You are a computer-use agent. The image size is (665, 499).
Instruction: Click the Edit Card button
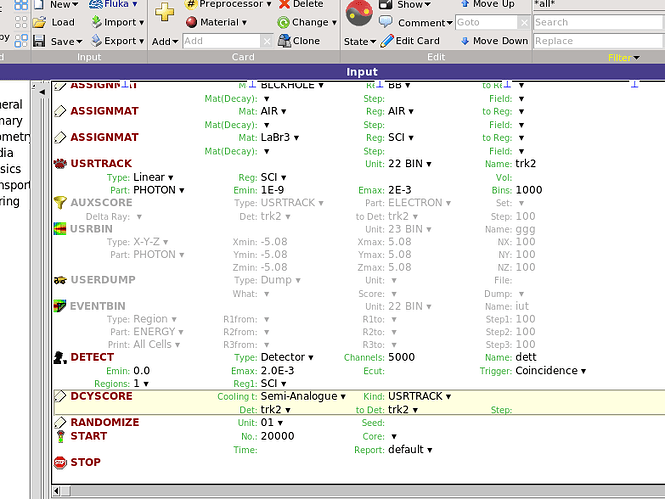[410, 41]
